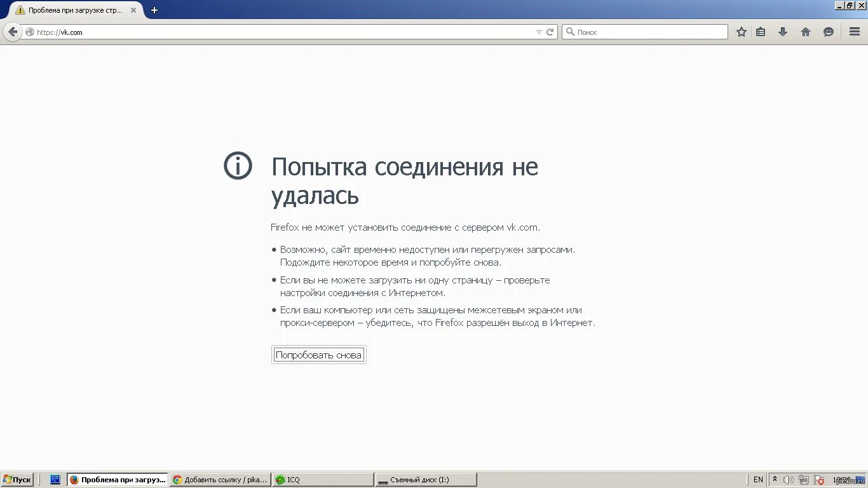The image size is (868, 488).
Task: Click the EN language indicator
Action: [x=758, y=480]
